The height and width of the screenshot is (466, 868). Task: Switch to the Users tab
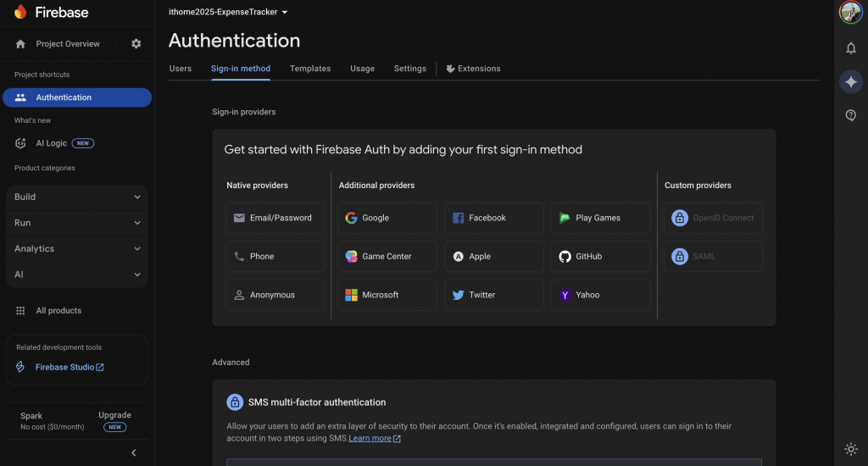(x=181, y=69)
